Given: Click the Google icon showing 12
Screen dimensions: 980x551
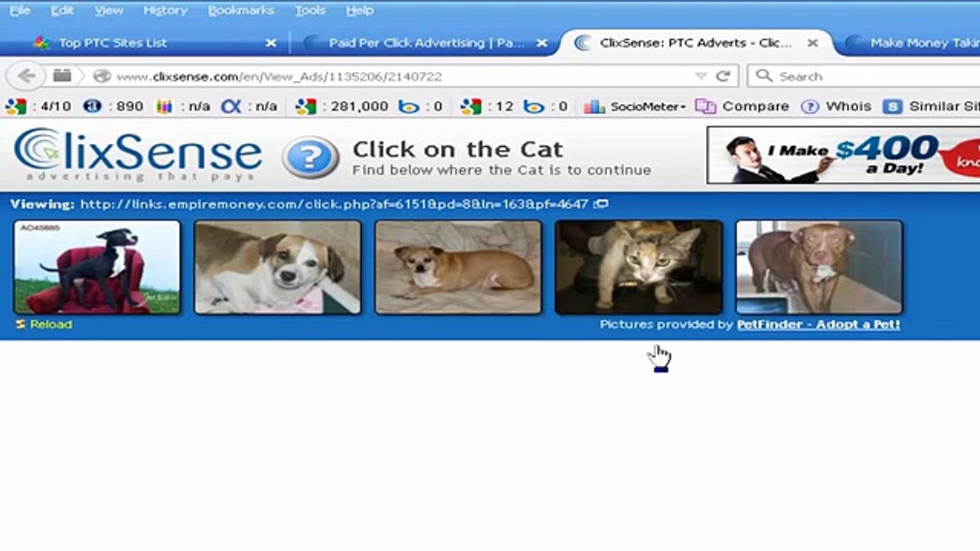Looking at the screenshot, I should coord(471,106).
